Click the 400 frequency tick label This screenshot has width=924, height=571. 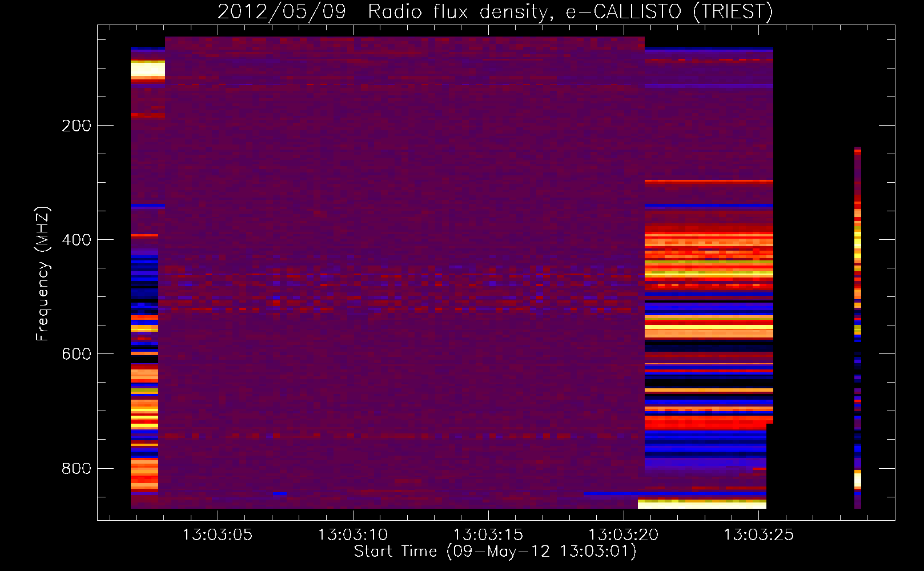[77, 240]
